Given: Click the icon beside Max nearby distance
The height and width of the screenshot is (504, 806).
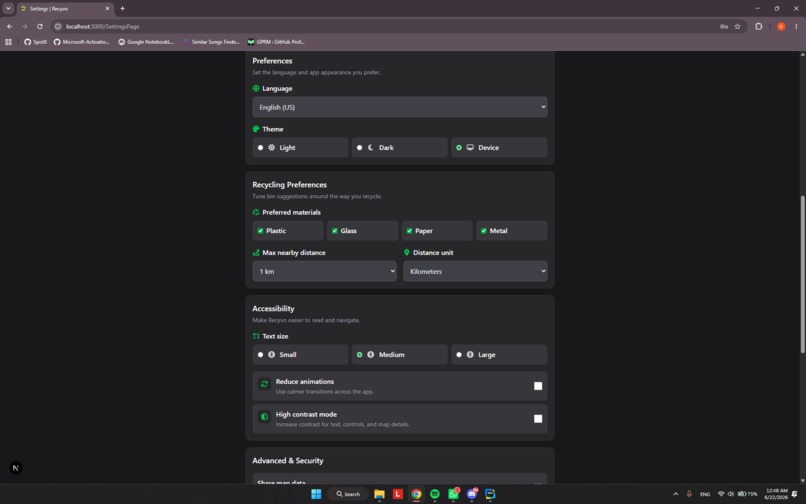Looking at the screenshot, I should click(x=256, y=253).
